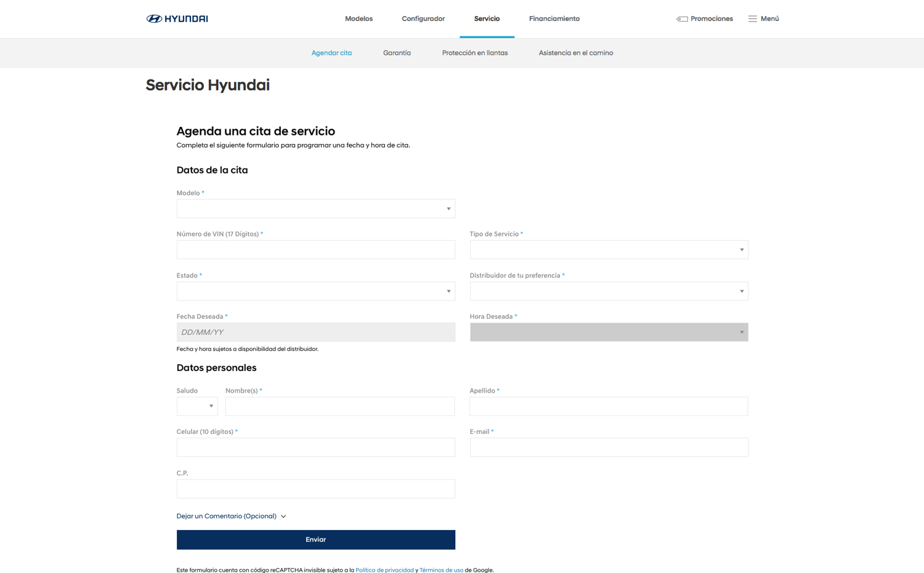
Task: Open the Política de privacidad link
Action: (x=384, y=570)
